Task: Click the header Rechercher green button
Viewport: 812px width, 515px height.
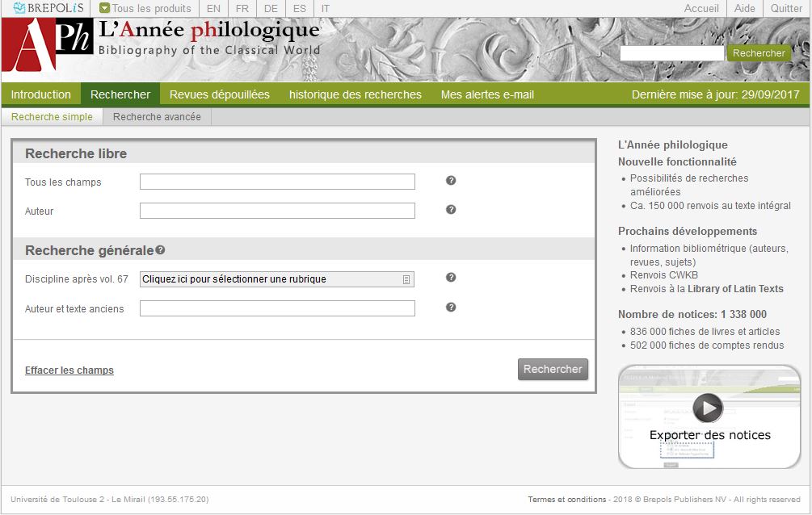Action: [x=759, y=53]
